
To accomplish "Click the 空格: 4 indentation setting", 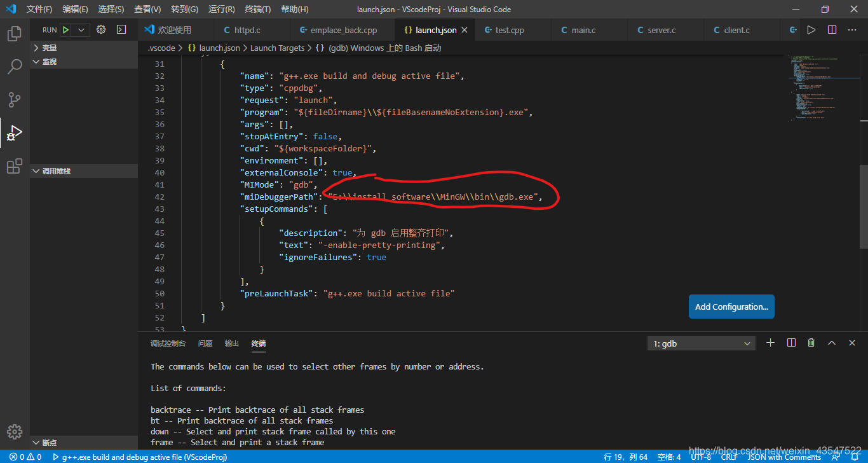I will [669, 457].
